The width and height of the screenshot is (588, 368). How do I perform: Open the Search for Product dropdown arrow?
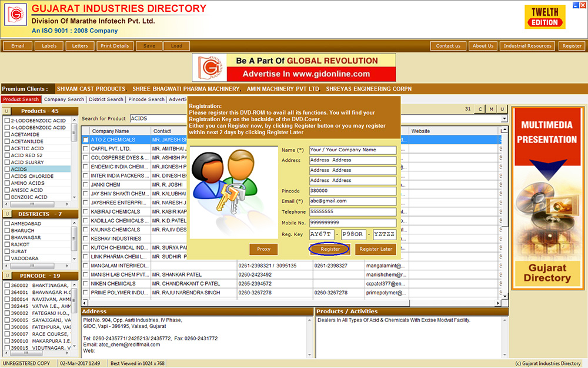click(505, 119)
